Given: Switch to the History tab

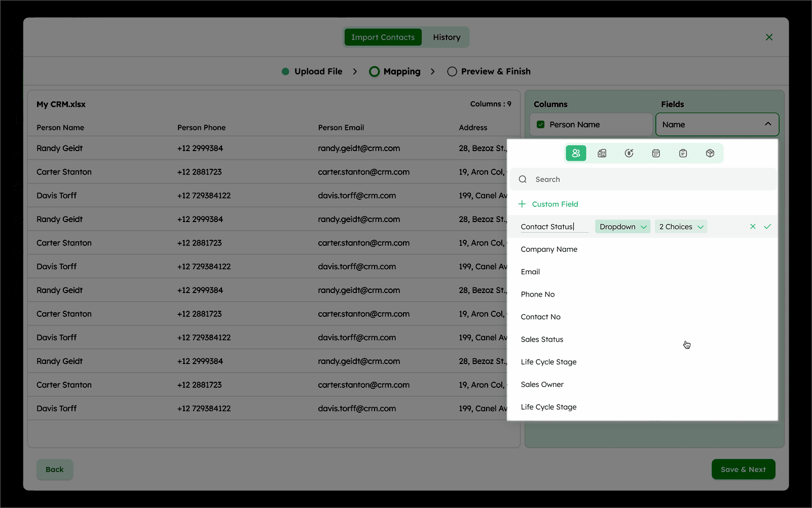Looking at the screenshot, I should pos(447,38).
